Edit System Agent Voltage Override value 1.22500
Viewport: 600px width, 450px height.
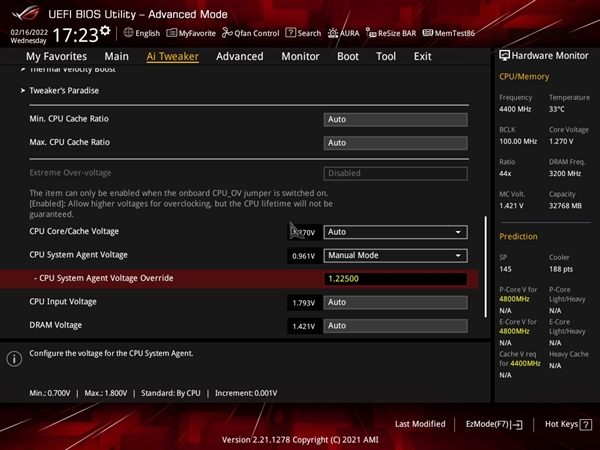395,279
